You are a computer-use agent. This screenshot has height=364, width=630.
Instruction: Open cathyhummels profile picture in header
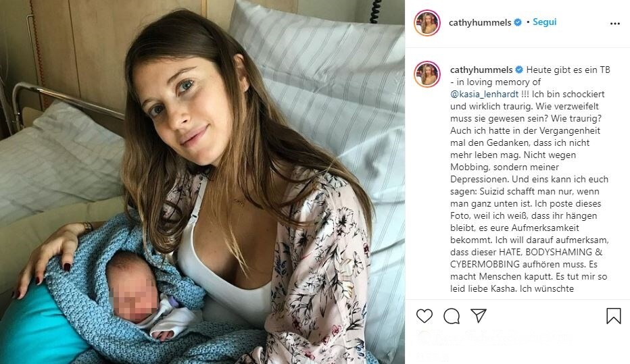(x=427, y=23)
